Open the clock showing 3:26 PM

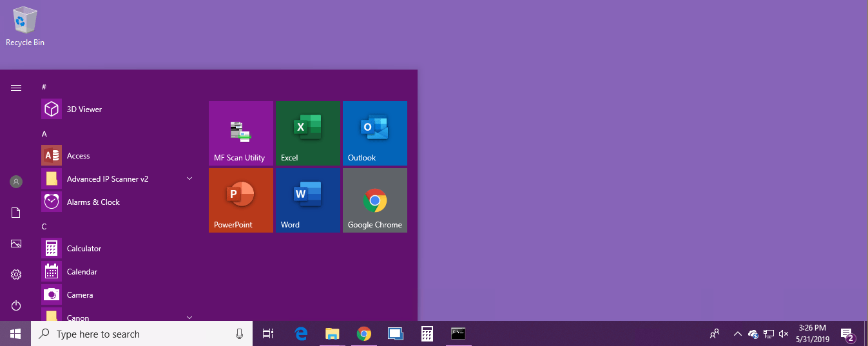(811, 334)
